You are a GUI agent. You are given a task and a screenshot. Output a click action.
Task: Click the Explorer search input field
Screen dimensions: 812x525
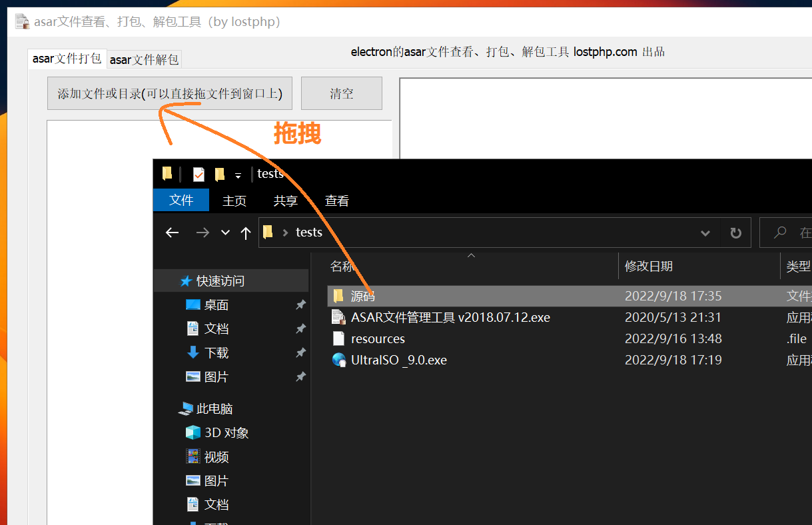tap(786, 233)
